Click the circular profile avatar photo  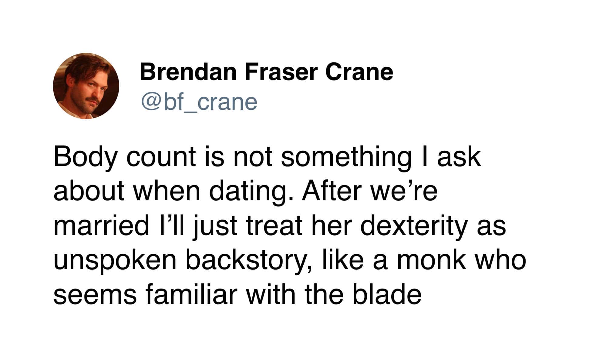(x=86, y=86)
